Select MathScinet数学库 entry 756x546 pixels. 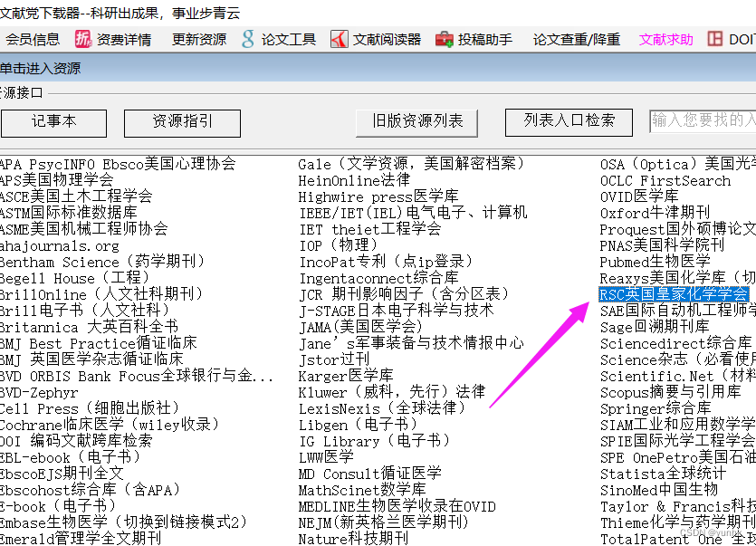coord(361,491)
